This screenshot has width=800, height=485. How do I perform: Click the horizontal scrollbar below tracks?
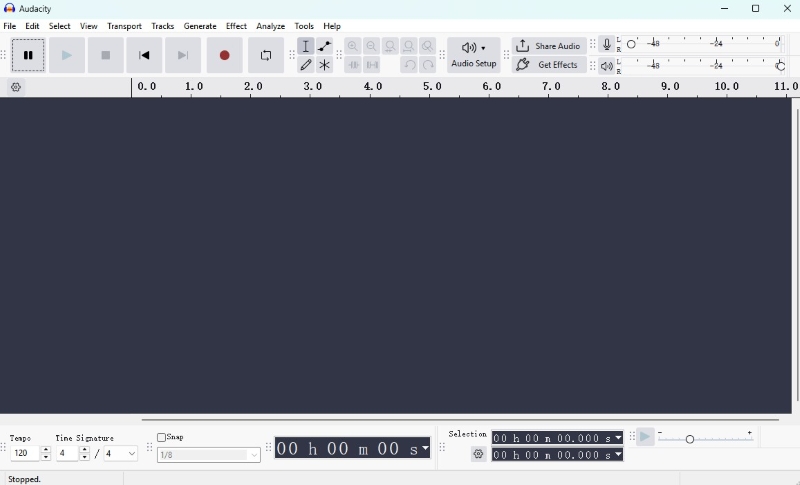click(x=460, y=420)
